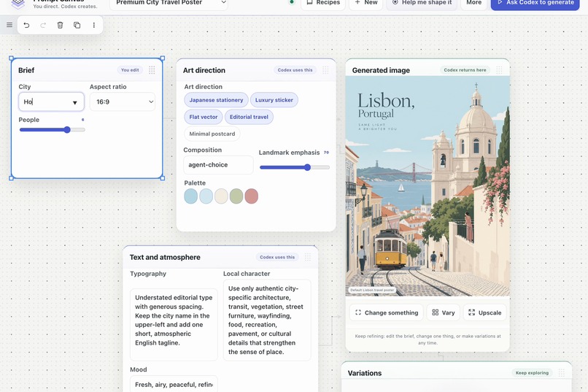
Task: Select the cream palette swatch
Action: pos(221,196)
